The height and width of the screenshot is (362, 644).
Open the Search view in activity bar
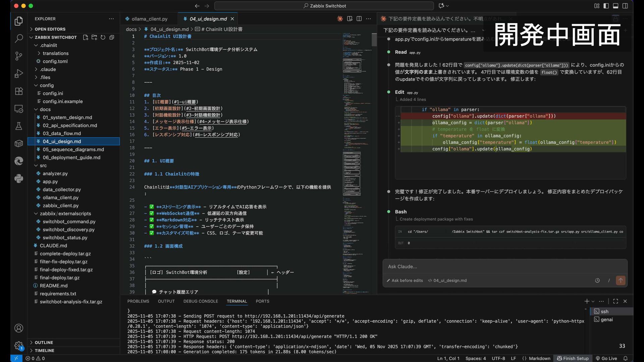[x=19, y=38]
